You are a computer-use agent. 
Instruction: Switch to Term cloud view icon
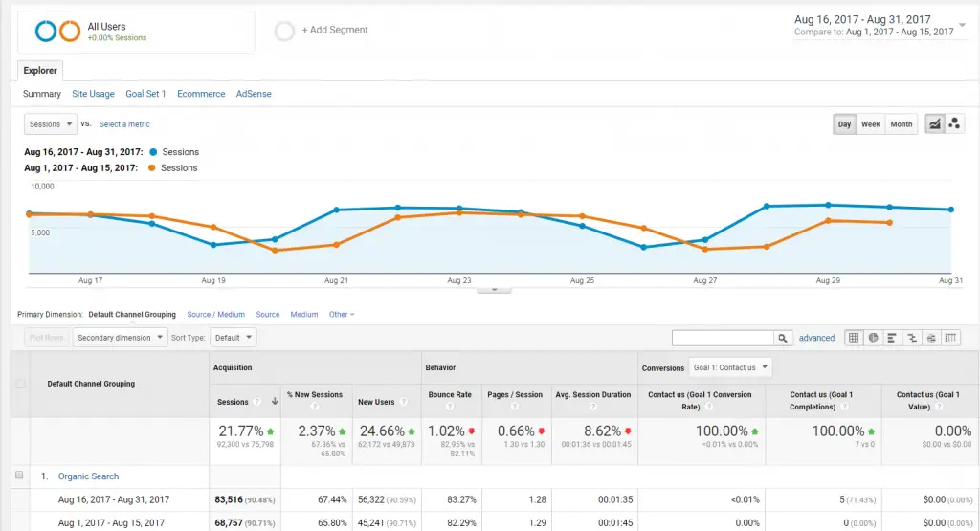931,338
